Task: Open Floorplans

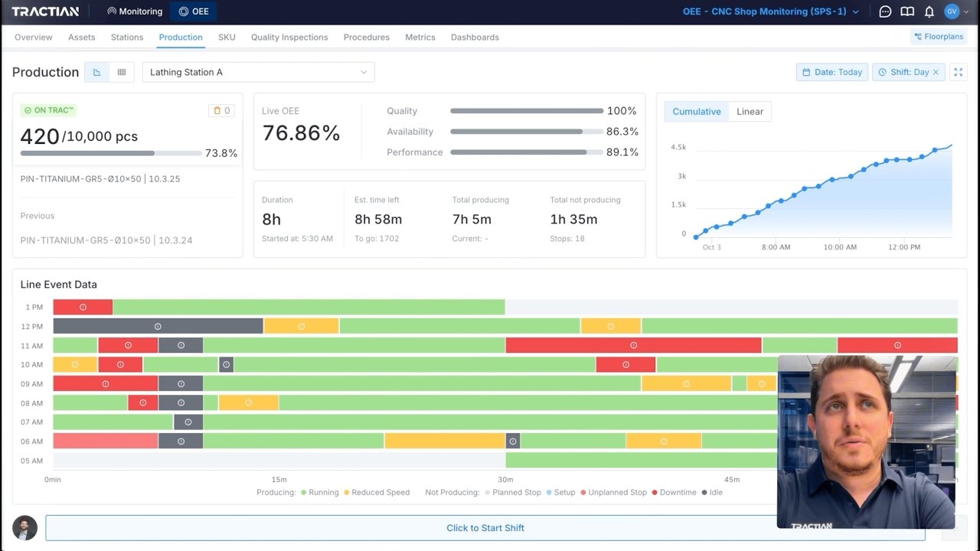Action: (x=939, y=37)
